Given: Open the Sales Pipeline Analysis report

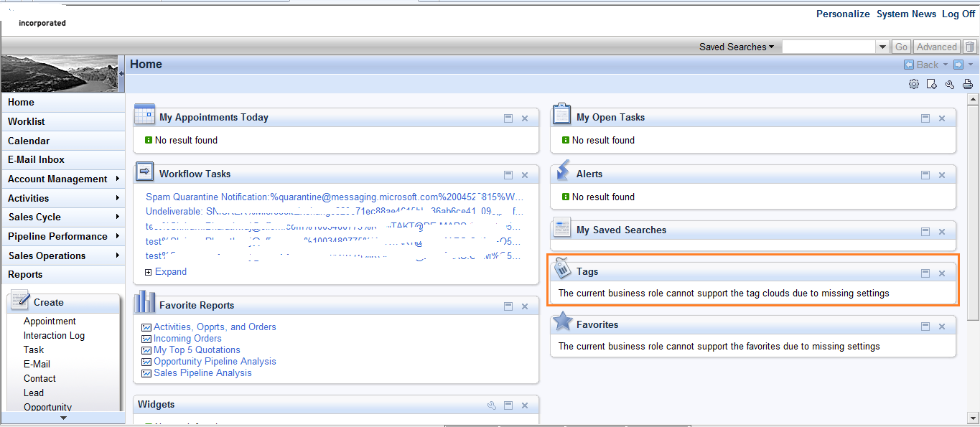Looking at the screenshot, I should (x=202, y=373).
